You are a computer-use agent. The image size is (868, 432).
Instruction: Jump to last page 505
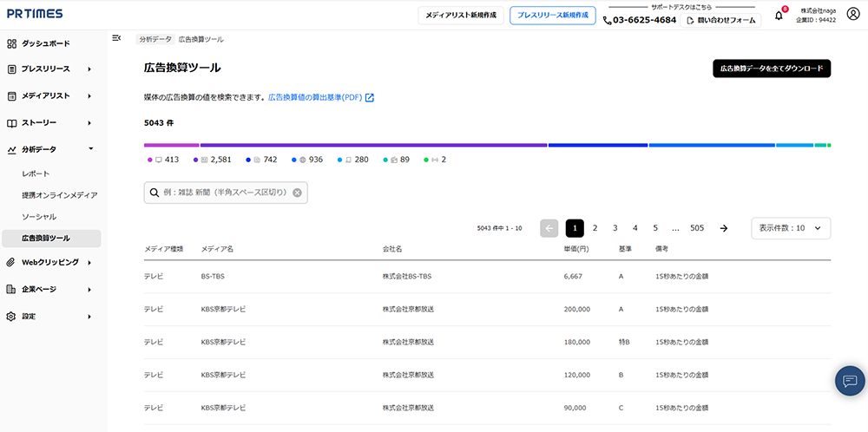(697, 228)
